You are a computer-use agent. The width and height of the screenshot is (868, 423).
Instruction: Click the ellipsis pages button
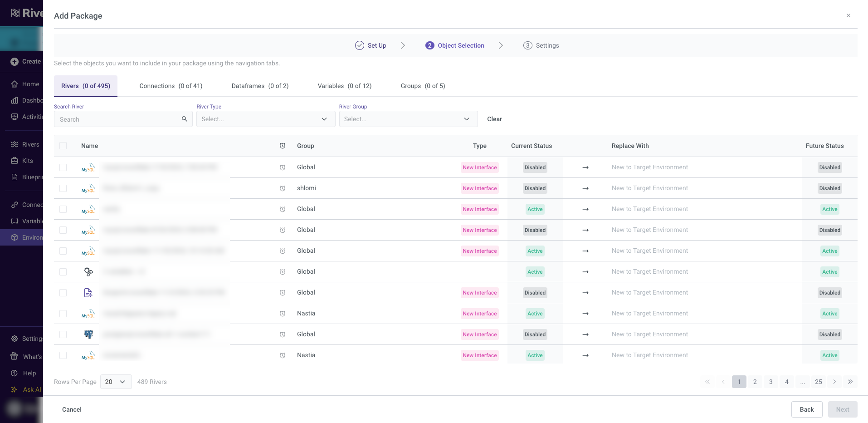(803, 382)
